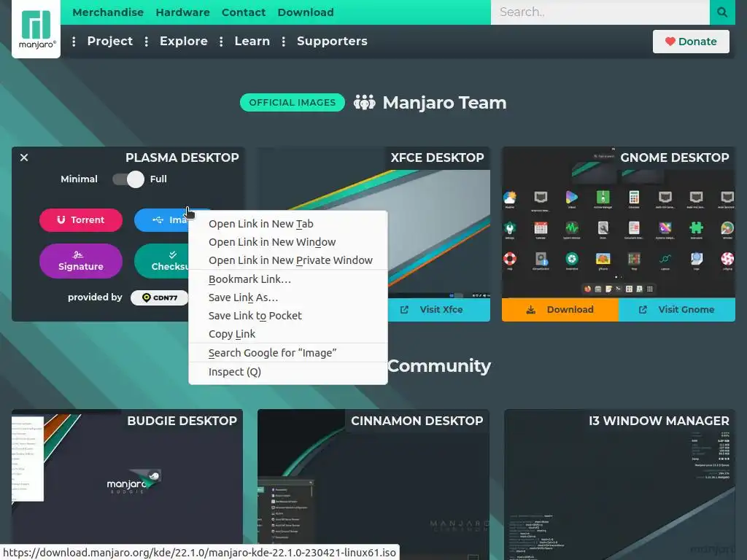Expand the Supporters navigation menu
The height and width of the screenshot is (560, 747).
click(332, 41)
